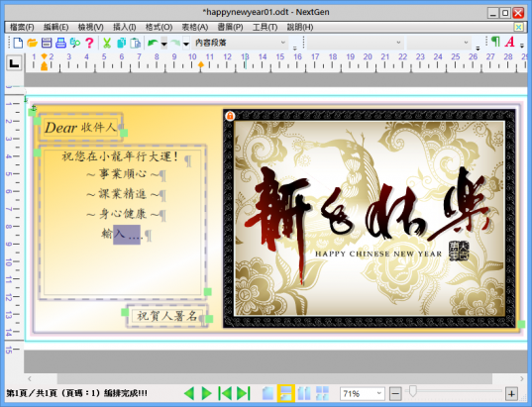The height and width of the screenshot is (407, 532).
Task: Expand the Undo history dropdown arrow
Action: pos(163,44)
